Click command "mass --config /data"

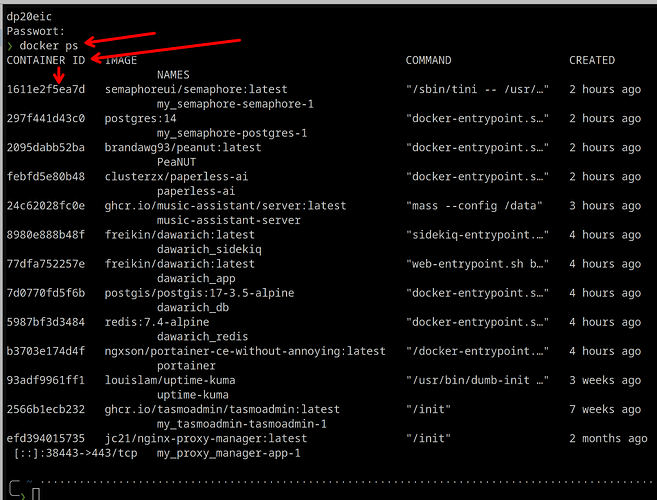click(474, 206)
